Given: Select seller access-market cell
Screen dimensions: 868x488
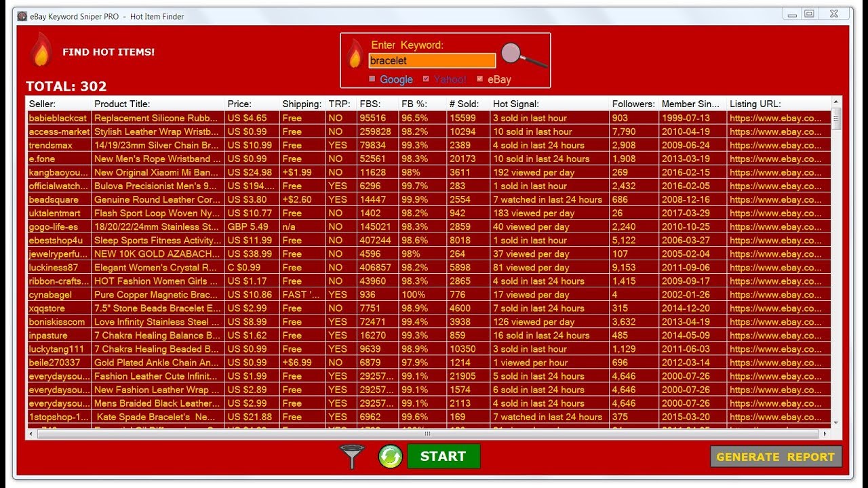Looking at the screenshot, I should (x=59, y=131).
